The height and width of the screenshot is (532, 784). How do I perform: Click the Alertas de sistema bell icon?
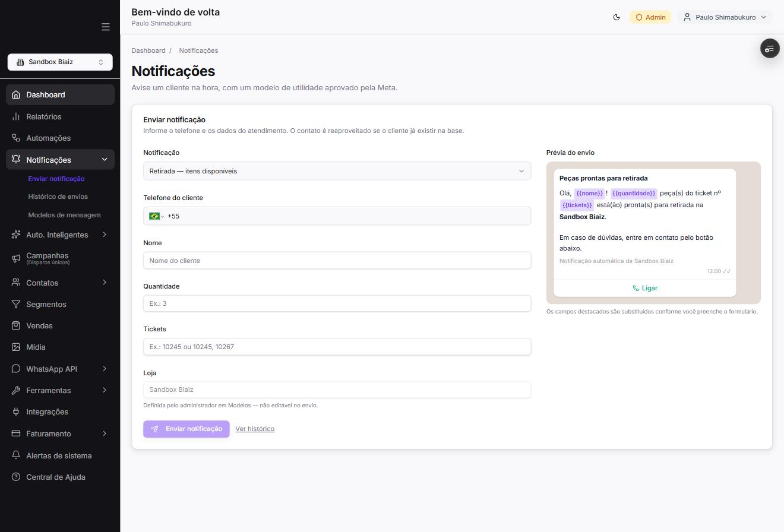coord(16,455)
